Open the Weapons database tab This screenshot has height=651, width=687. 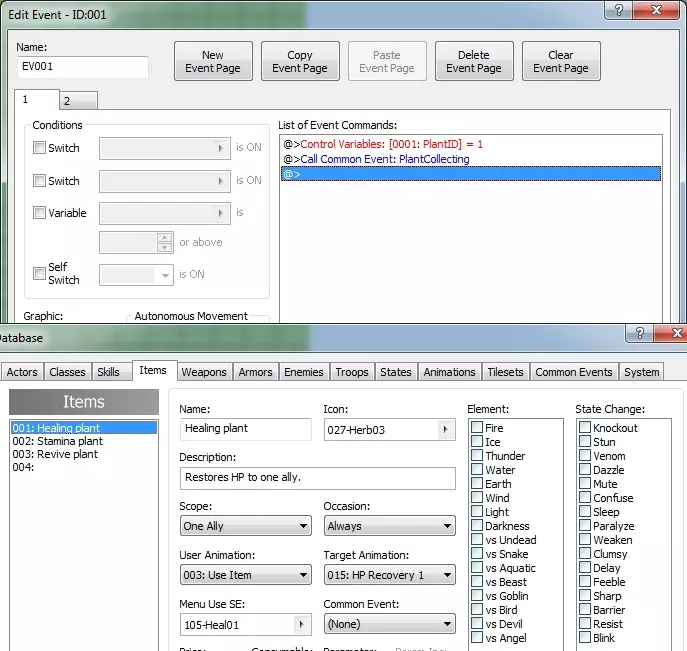[x=204, y=372]
